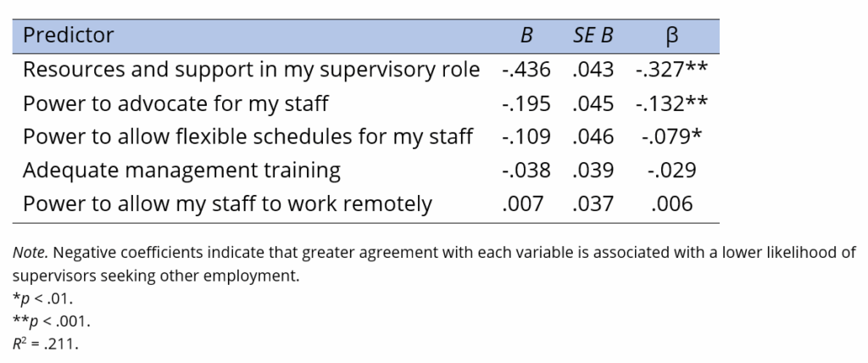
Task: Click 'Power to allow my staff to work remotely'
Action: [x=227, y=204]
